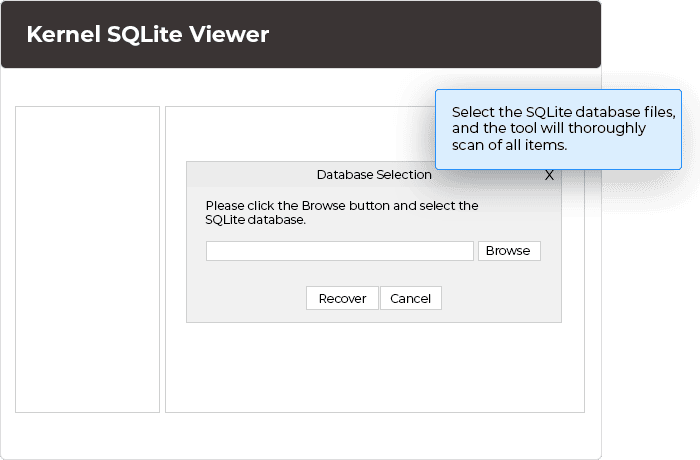This screenshot has height=460, width=700.
Task: Click the Database Selection title bar label
Action: pyautogui.click(x=374, y=175)
